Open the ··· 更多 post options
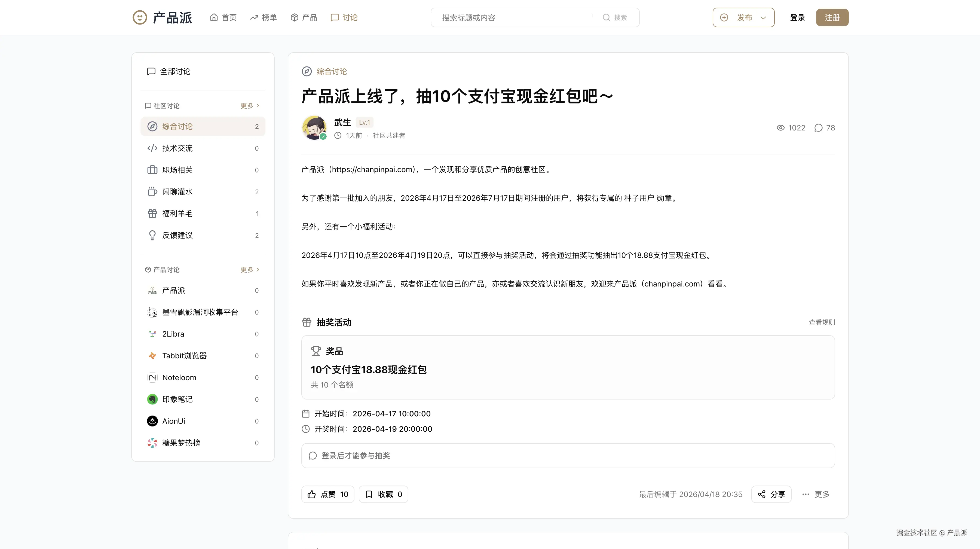The image size is (980, 549). pyautogui.click(x=816, y=494)
